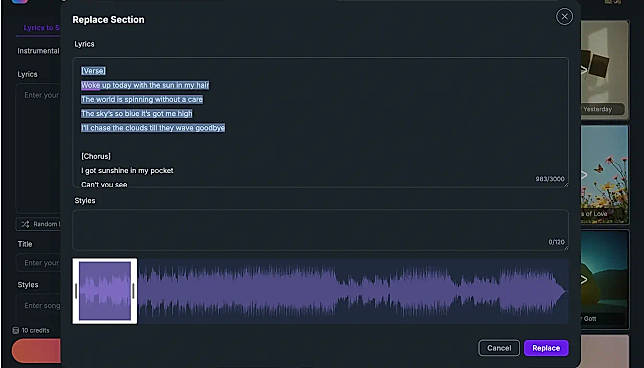
Task: Click the 983/3000 character counter
Action: 550,179
